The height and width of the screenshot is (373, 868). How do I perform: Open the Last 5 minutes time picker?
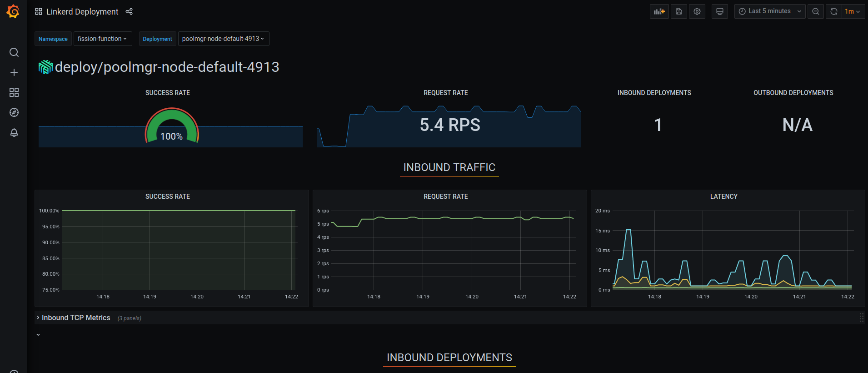tap(770, 11)
